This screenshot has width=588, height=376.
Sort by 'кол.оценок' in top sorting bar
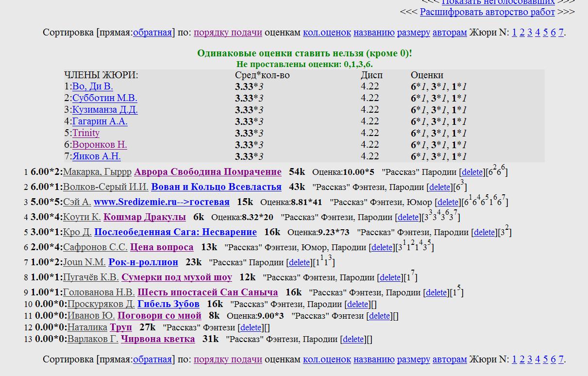click(x=327, y=33)
